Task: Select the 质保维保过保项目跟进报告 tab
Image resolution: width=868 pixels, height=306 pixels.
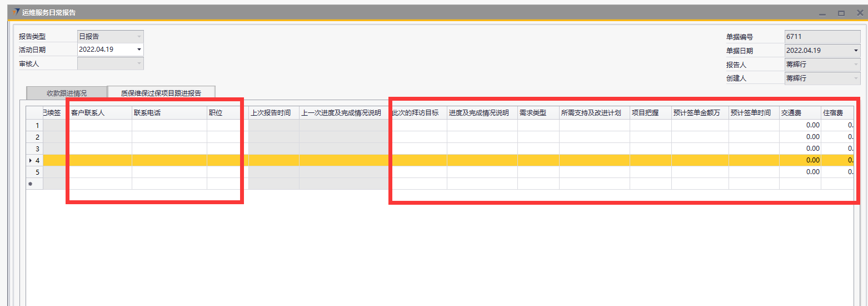Action: (161, 93)
